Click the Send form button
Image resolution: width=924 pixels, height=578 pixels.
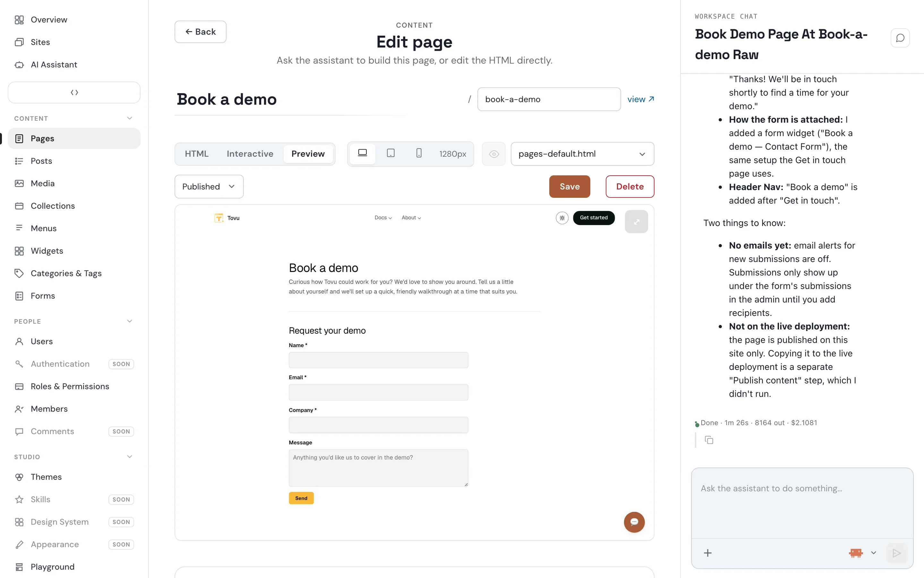click(x=301, y=498)
